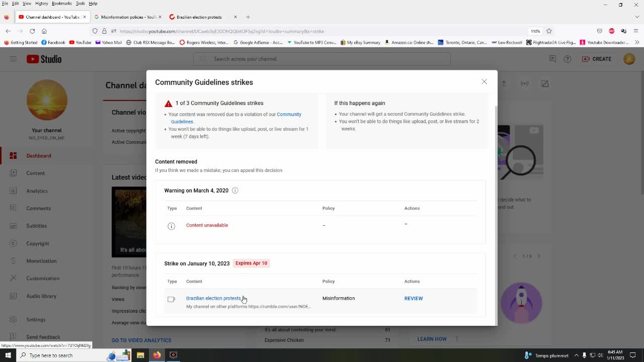This screenshot has height=362, width=644.
Task: Click the YouTube Studio logo
Action: click(44, 59)
